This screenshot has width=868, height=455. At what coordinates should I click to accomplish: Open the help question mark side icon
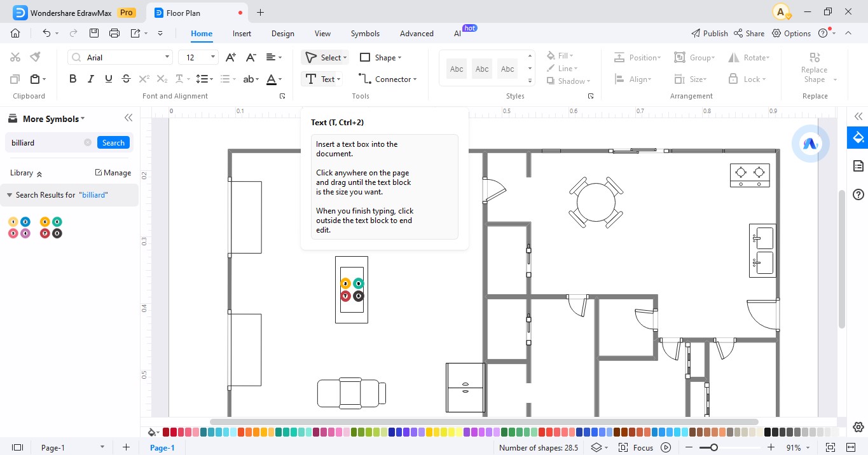[858, 194]
